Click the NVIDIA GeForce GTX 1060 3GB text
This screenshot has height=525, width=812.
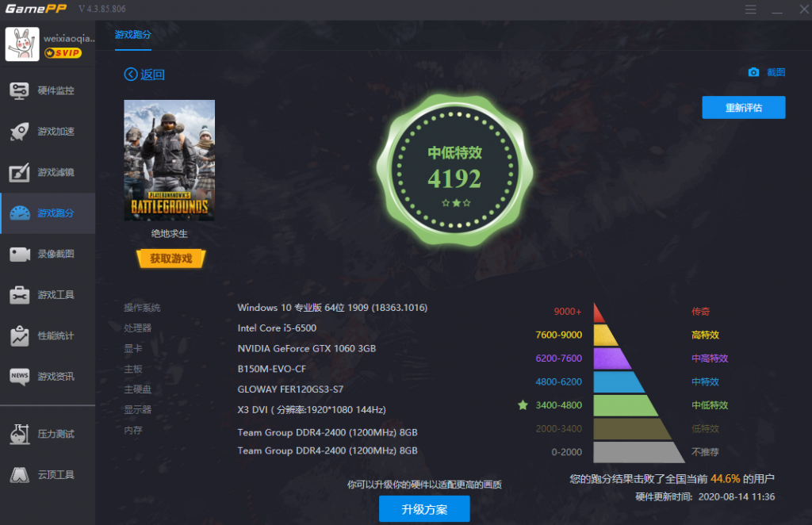[307, 348]
